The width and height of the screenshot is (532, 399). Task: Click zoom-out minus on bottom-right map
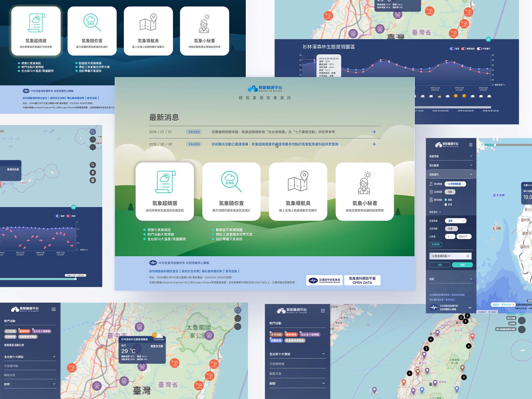click(x=522, y=330)
